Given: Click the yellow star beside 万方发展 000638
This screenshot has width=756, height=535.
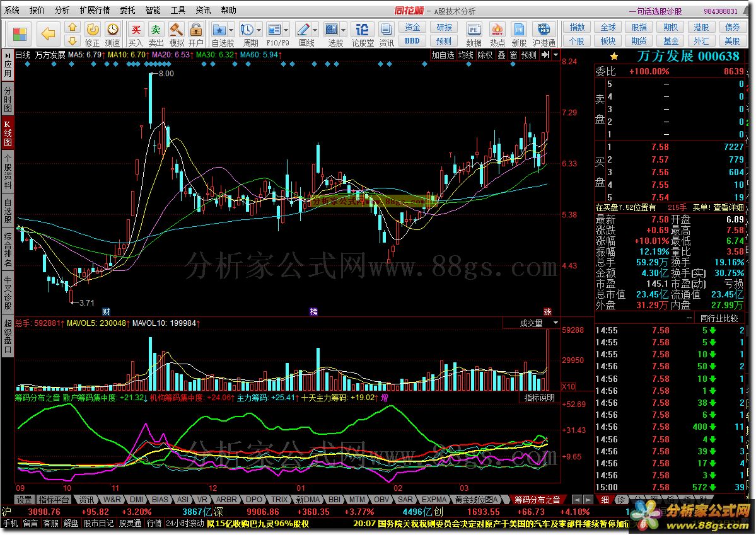Looking at the screenshot, I should (x=614, y=56).
